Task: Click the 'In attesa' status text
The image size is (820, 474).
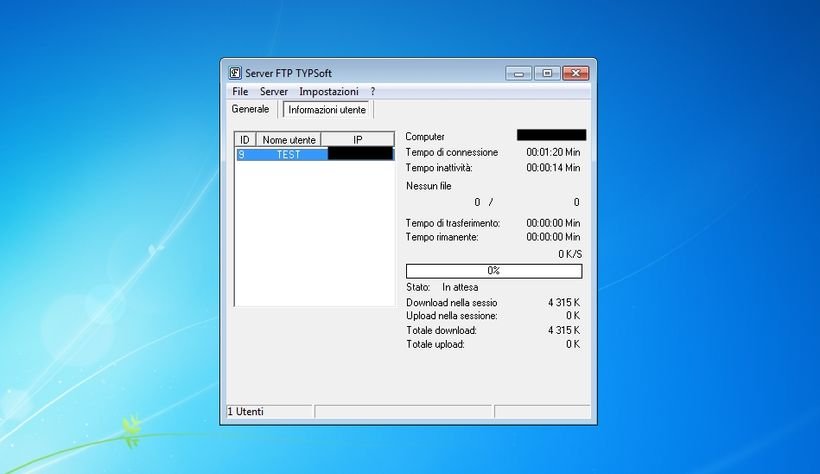Action: click(x=461, y=287)
